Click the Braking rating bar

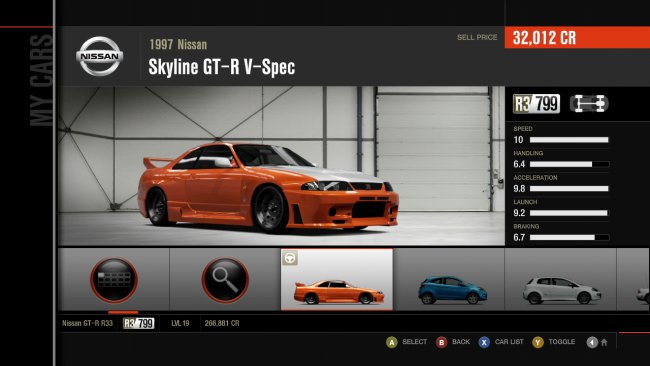point(569,238)
